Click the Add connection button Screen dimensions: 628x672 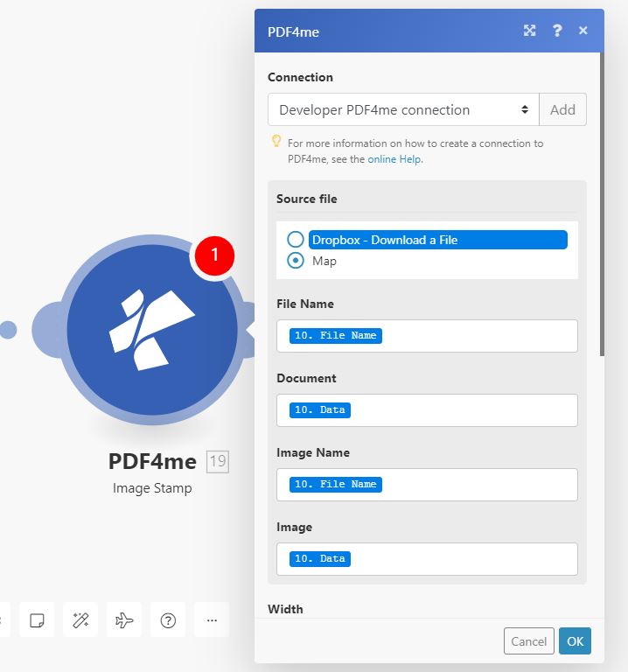coord(562,109)
